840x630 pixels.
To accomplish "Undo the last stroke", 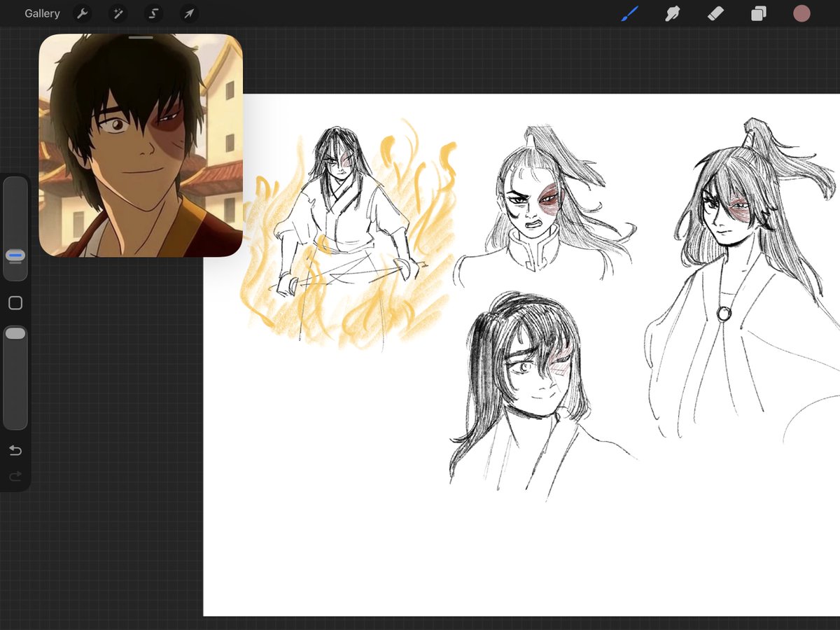I will click(15, 450).
